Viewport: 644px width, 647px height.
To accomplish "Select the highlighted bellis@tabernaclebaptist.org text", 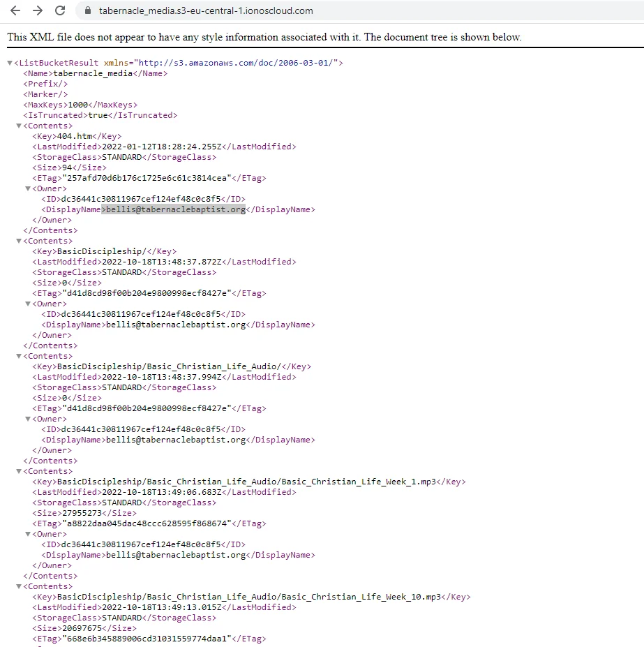I will (x=173, y=209).
